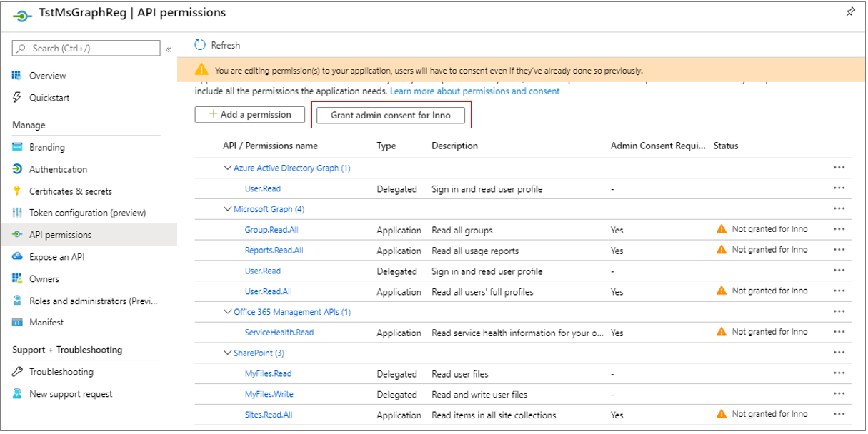Click the Overview grid icon
This screenshot has height=434, width=868.
coord(17,76)
